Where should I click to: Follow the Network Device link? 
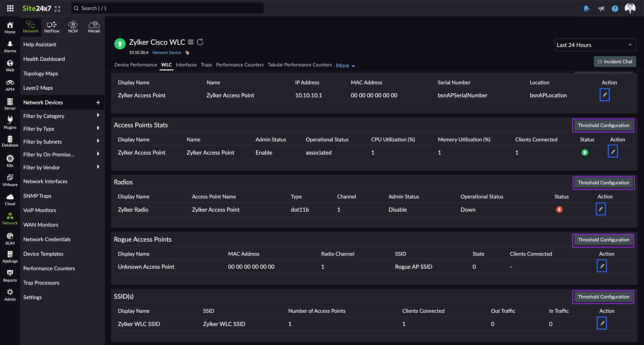pos(167,53)
